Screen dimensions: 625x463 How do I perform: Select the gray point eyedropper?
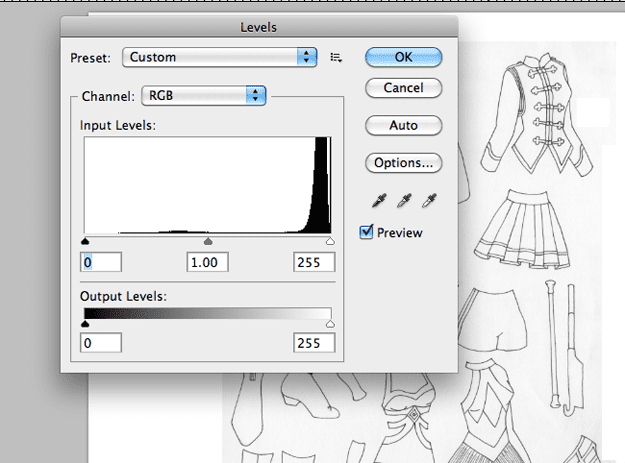pos(404,200)
